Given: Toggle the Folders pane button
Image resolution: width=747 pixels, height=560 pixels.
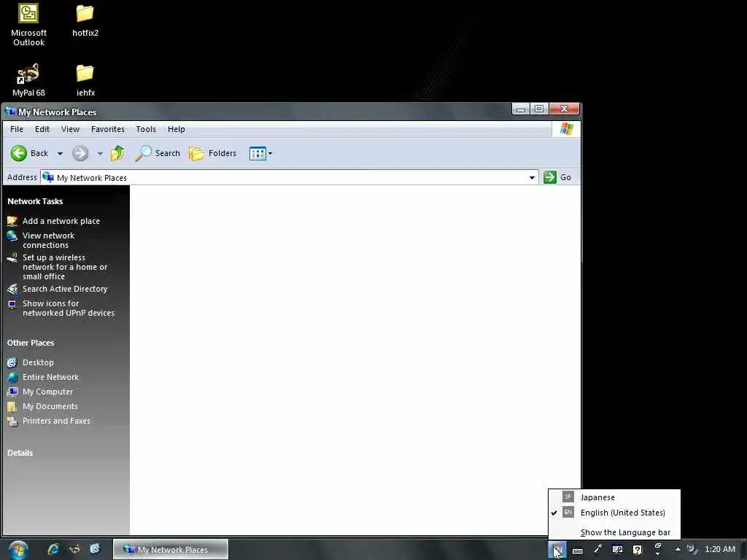Looking at the screenshot, I should [212, 153].
